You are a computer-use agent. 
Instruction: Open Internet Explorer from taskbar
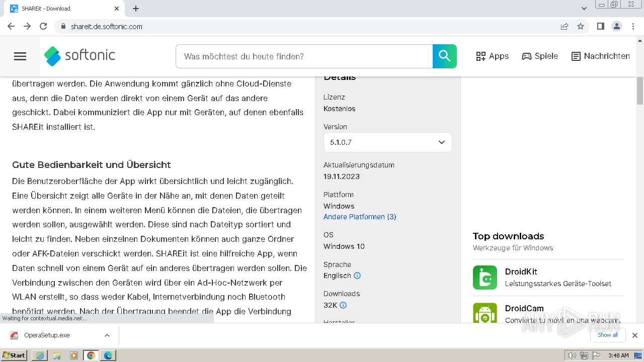coord(40,355)
